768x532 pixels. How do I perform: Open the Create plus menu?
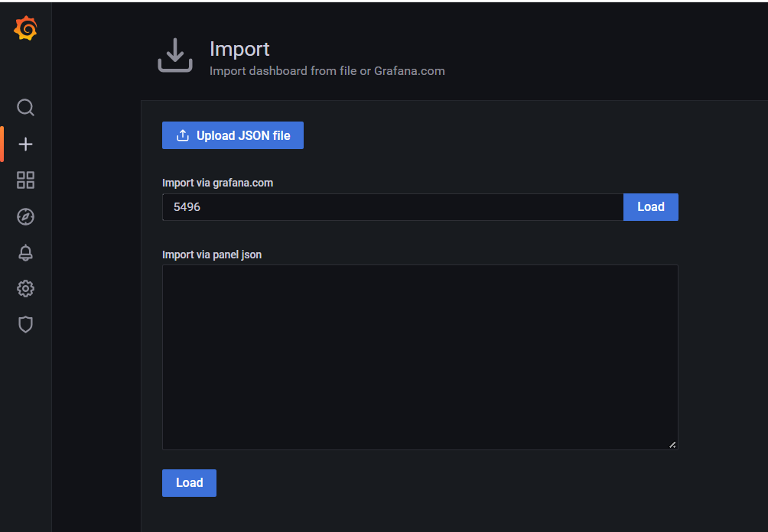pyautogui.click(x=25, y=144)
